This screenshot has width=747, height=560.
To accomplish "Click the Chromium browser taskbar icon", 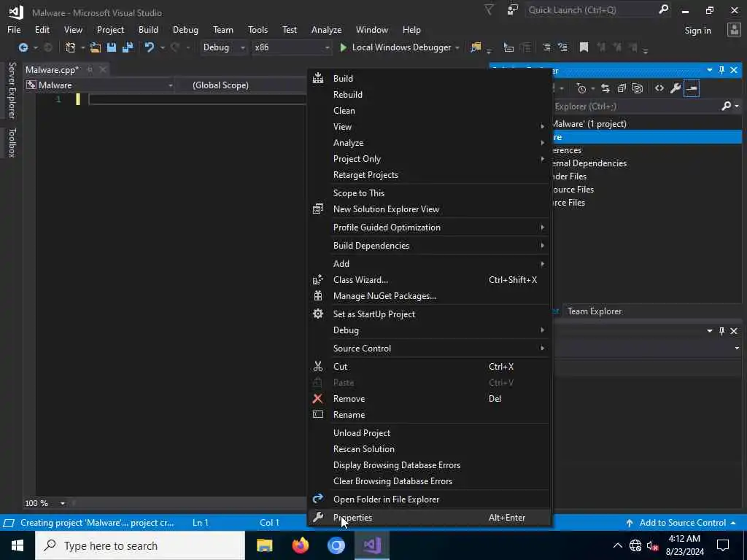I will [336, 545].
